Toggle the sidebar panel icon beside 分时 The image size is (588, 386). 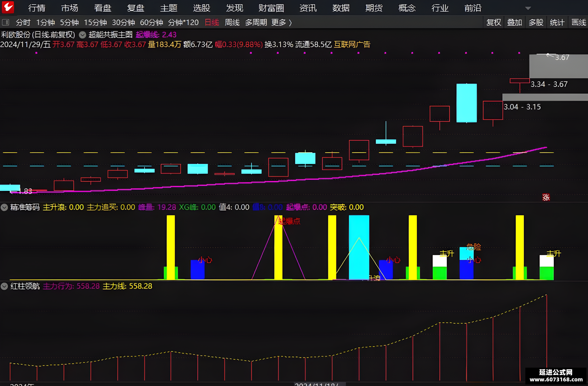[x=6, y=22]
